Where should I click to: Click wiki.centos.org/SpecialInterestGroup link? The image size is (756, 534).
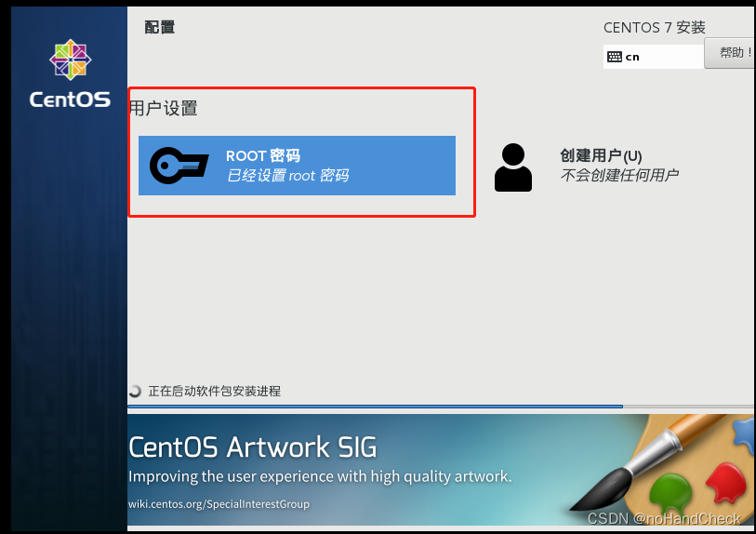(219, 504)
